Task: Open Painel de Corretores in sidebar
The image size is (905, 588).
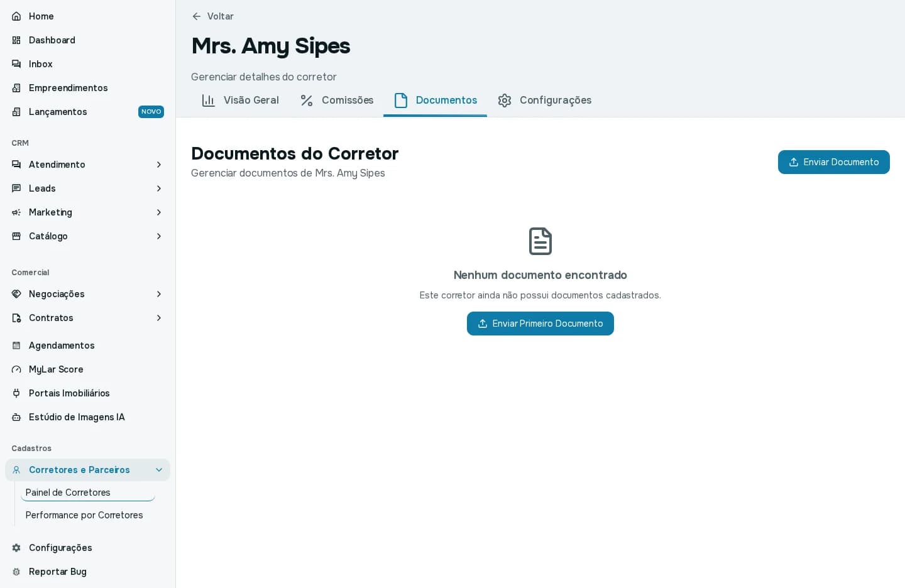Action: [88, 493]
